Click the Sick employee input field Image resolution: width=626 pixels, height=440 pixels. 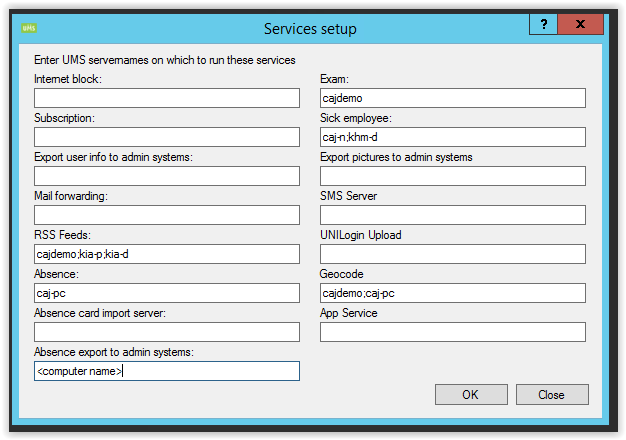(452, 137)
